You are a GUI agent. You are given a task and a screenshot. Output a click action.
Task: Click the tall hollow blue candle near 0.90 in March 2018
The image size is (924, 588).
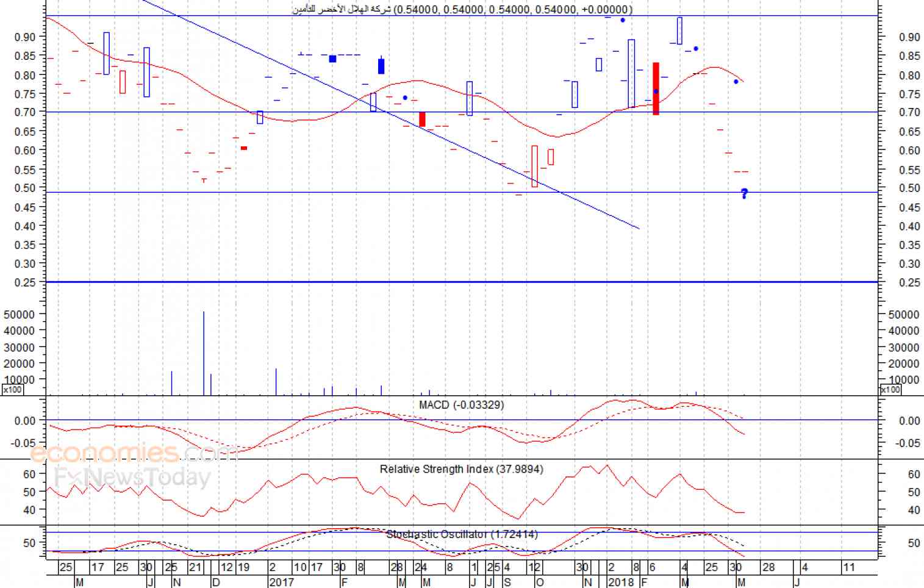tap(680, 30)
